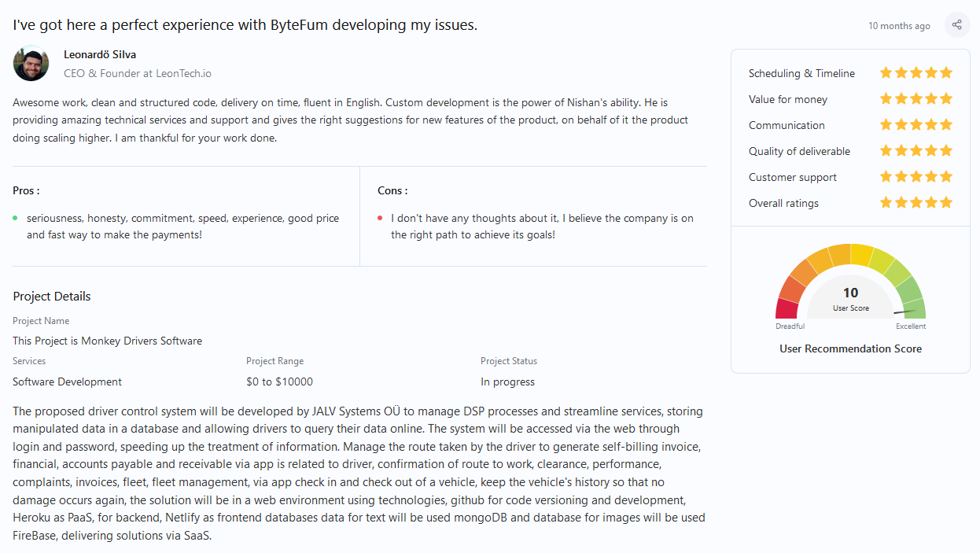980x553 pixels.
Task: Open Leonardö Silva's profile photo
Action: [31, 64]
